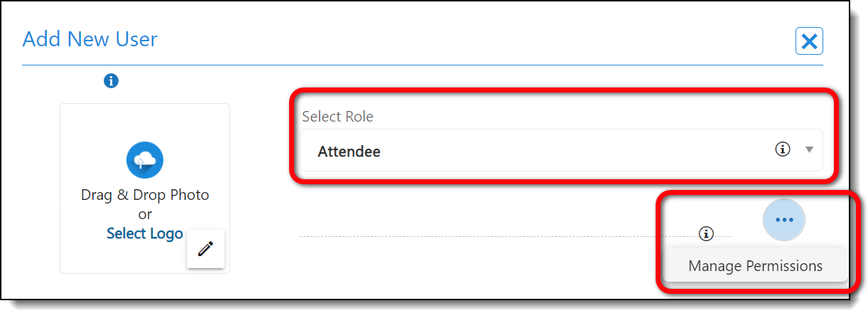Click the dotted separator line below role field

click(497, 235)
